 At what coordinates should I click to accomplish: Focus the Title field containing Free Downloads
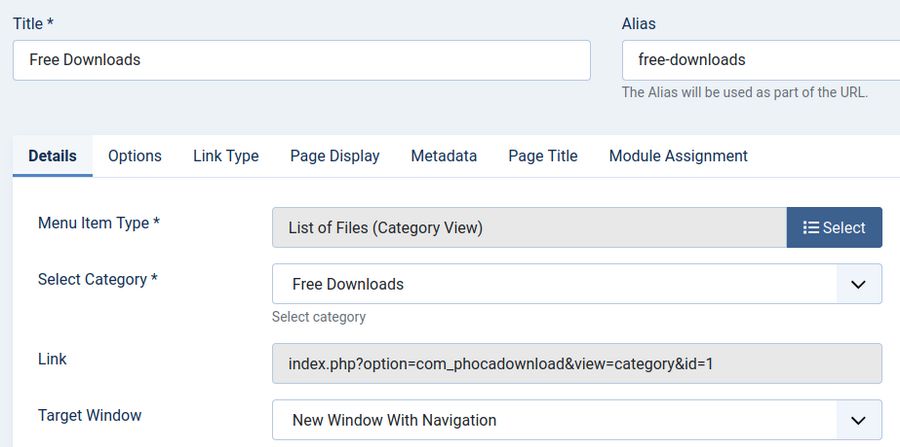300,60
